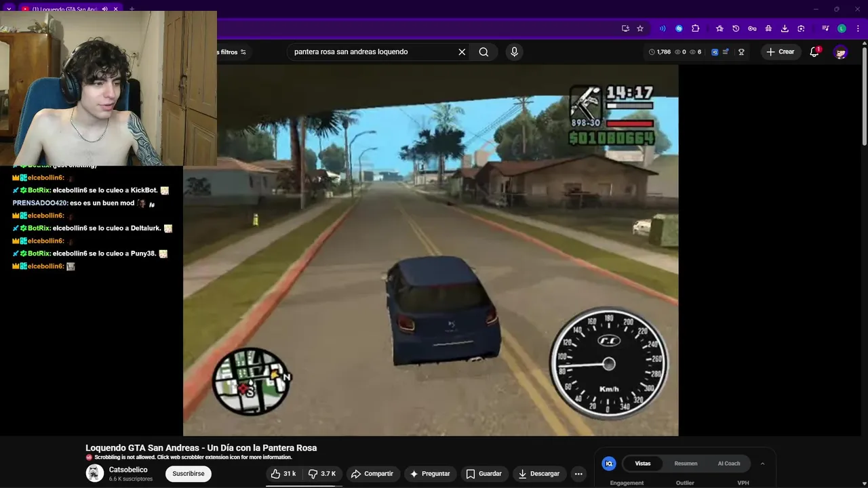868x488 pixels.
Task: Click the vidIQ trophy icon
Action: [741, 52]
